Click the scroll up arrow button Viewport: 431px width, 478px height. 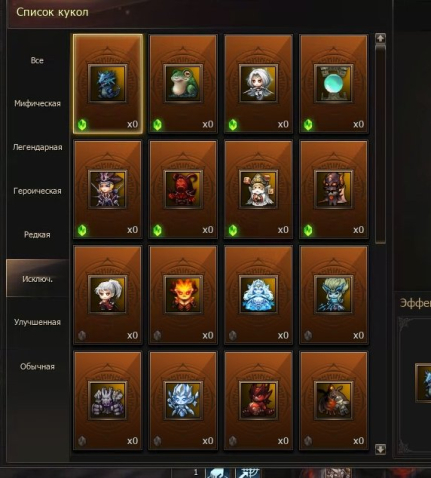[x=380, y=38]
